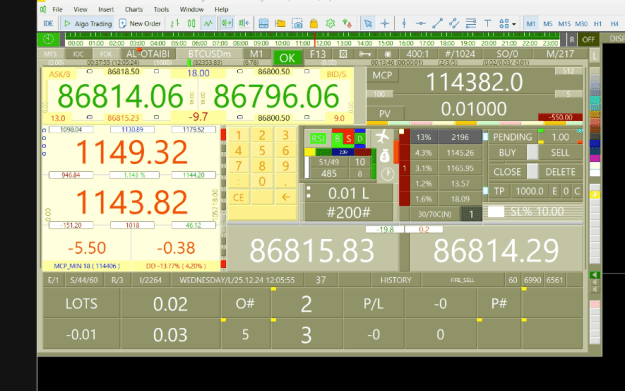The width and height of the screenshot is (625, 391).
Task: Click the templates folder toolbar icon
Action: (x=280, y=24)
